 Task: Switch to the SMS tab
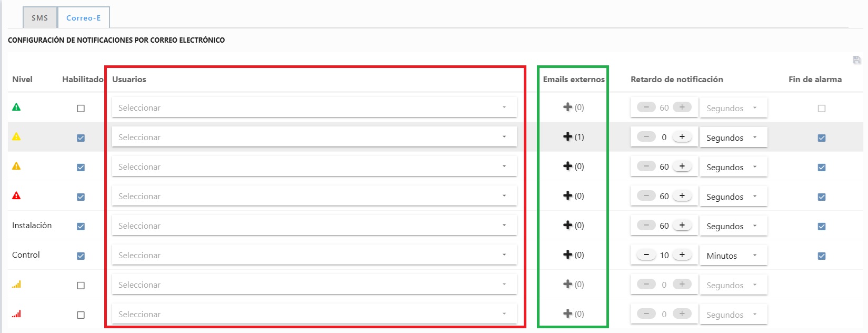39,18
